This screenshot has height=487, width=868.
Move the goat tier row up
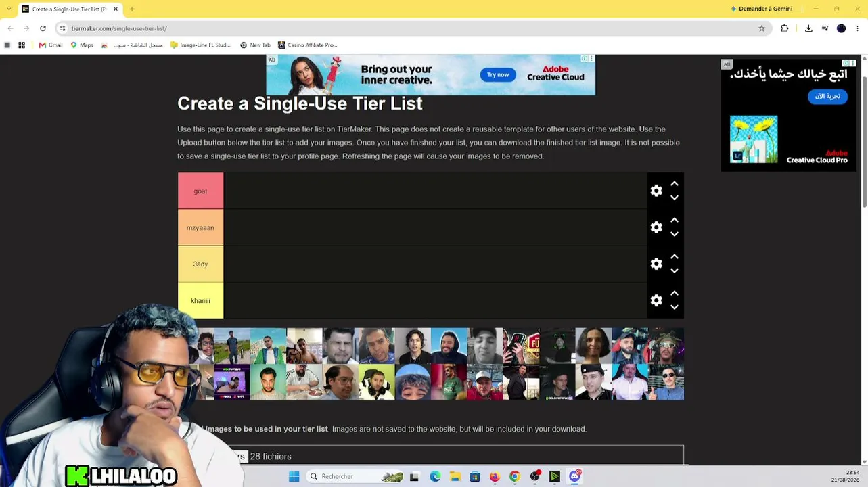(x=675, y=183)
